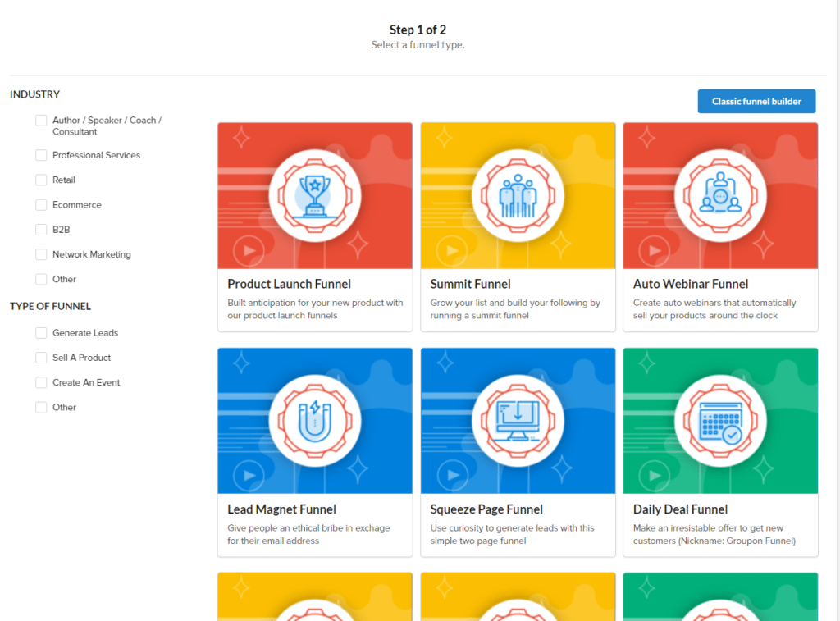Click play icon on Summit Funnel card
The height and width of the screenshot is (621, 840).
coord(452,250)
